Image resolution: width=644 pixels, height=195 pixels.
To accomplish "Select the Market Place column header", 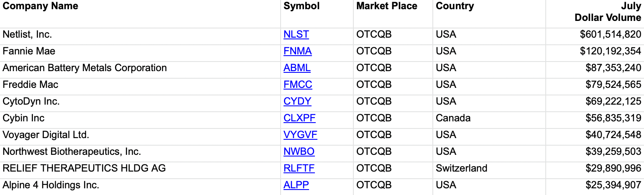I will 387,6.
